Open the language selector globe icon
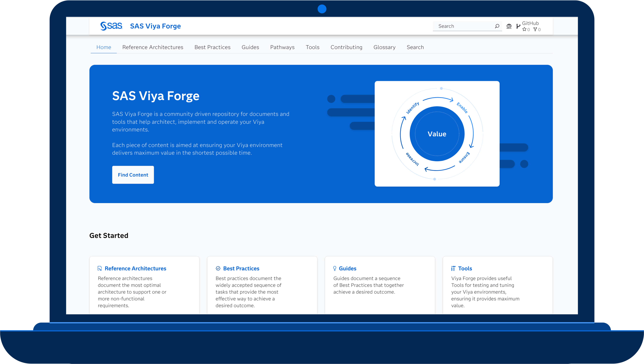The width and height of the screenshot is (644, 364). (509, 26)
